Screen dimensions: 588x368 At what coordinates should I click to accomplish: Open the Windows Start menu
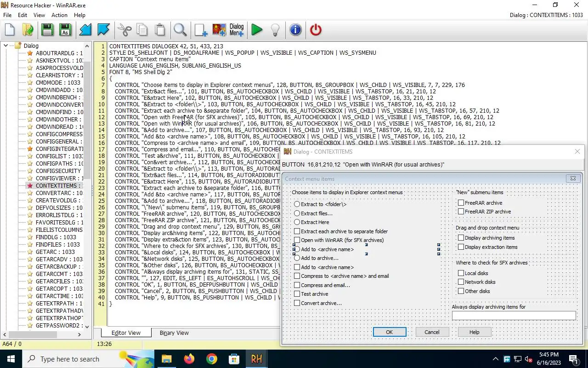click(x=11, y=359)
